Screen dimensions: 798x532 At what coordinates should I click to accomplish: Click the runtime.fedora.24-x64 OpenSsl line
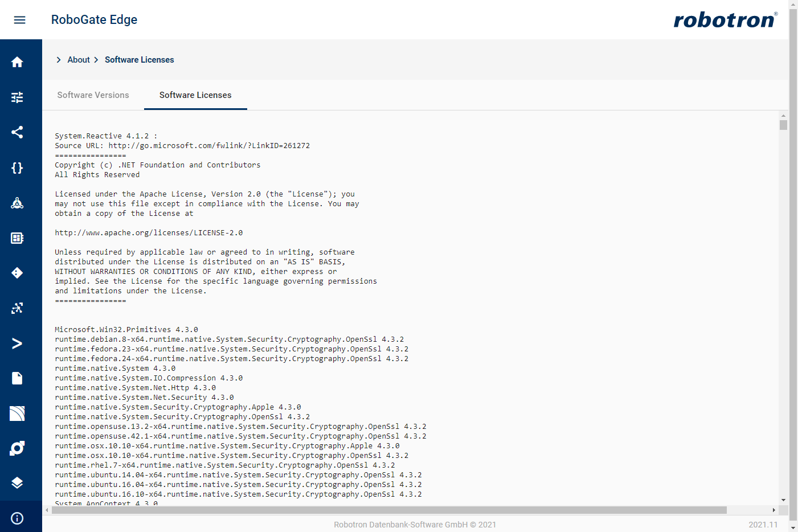[232, 359]
